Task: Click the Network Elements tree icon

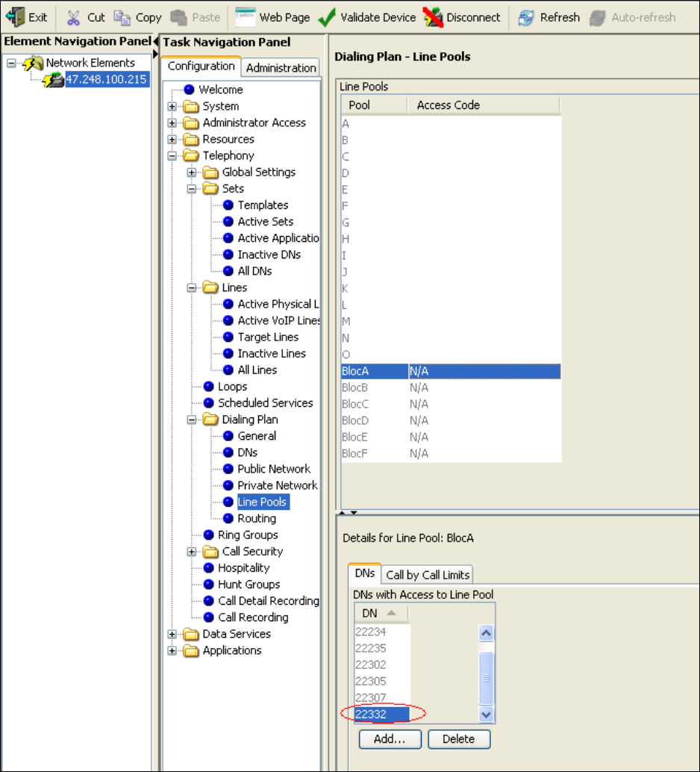Action: coord(33,63)
